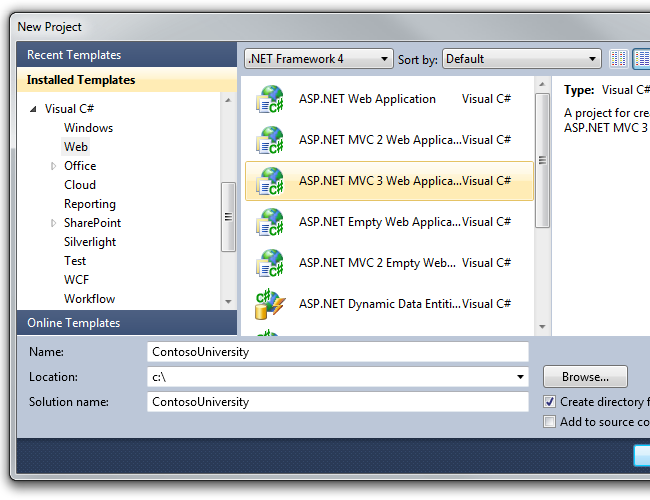This screenshot has height=500, width=650.
Task: Select the Workflow template category
Action: (90, 299)
